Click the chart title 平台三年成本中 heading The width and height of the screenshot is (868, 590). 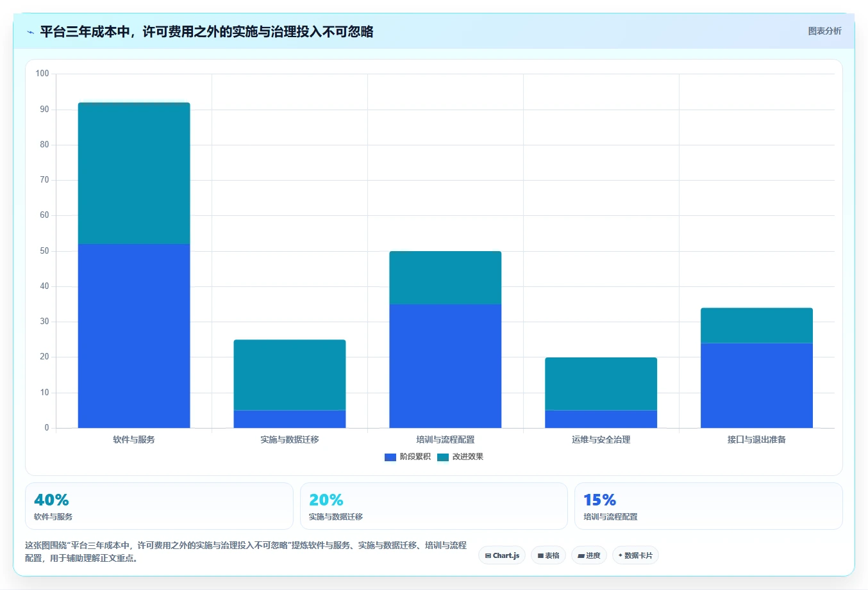coord(206,31)
